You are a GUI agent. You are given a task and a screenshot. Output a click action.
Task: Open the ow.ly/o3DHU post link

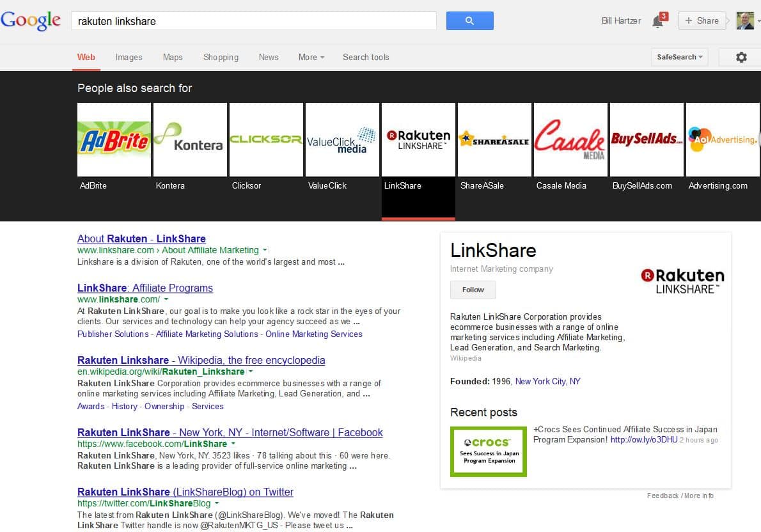coord(643,440)
